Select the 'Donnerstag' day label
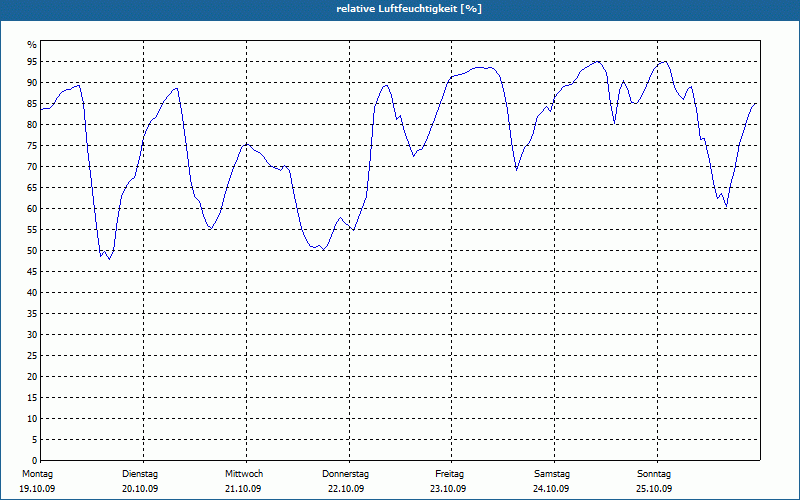Image resolution: width=800 pixels, height=500 pixels. click(x=345, y=474)
